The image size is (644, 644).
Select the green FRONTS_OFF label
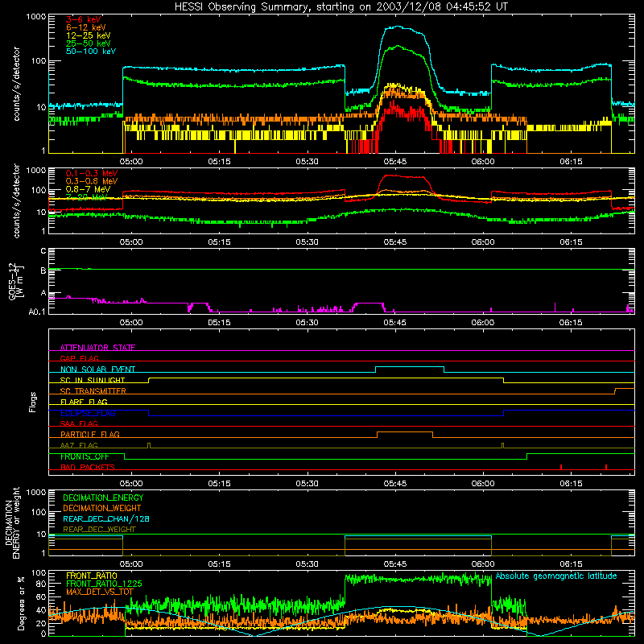click(85, 456)
